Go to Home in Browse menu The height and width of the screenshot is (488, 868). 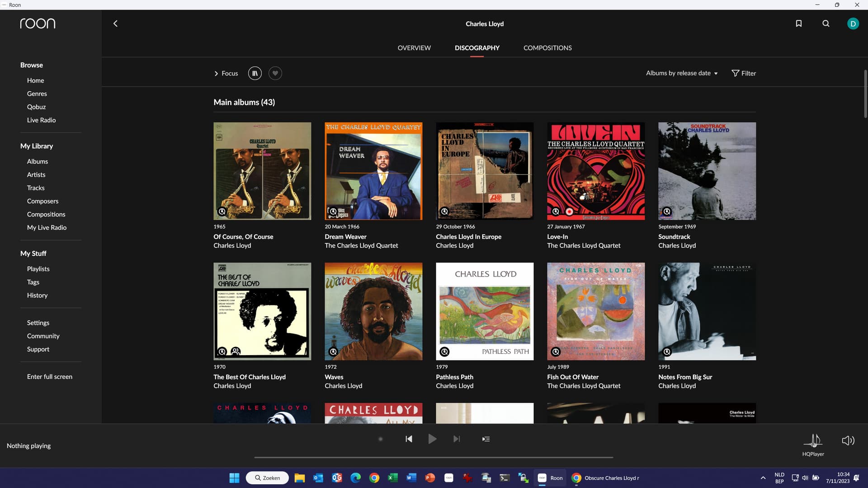click(35, 80)
